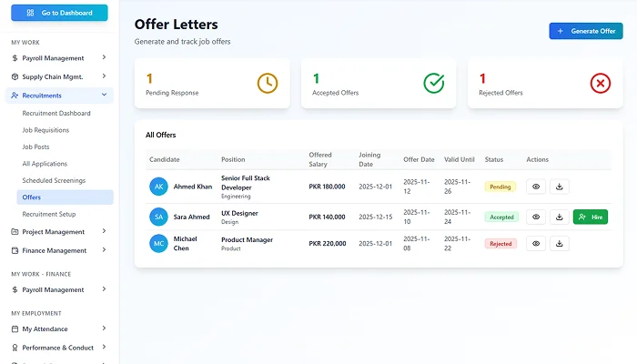
Task: Download Sara Ahmed's offer letter
Action: [x=560, y=217]
